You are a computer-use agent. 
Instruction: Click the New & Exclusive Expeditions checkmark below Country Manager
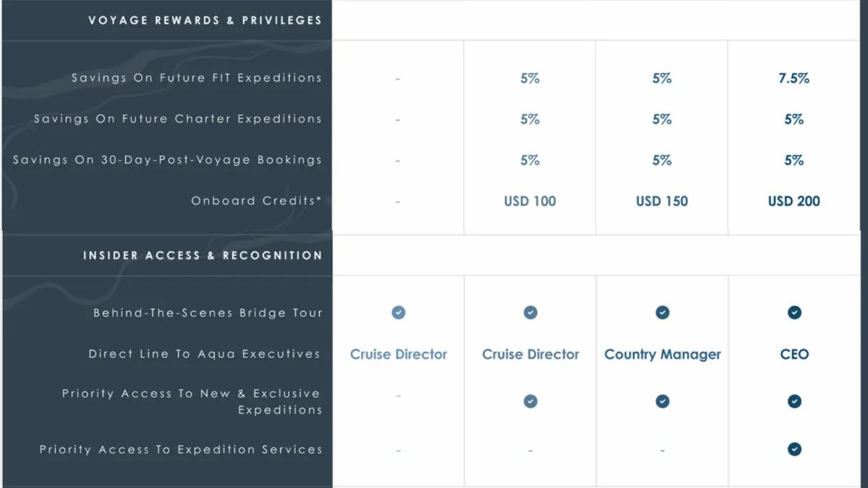tap(663, 401)
